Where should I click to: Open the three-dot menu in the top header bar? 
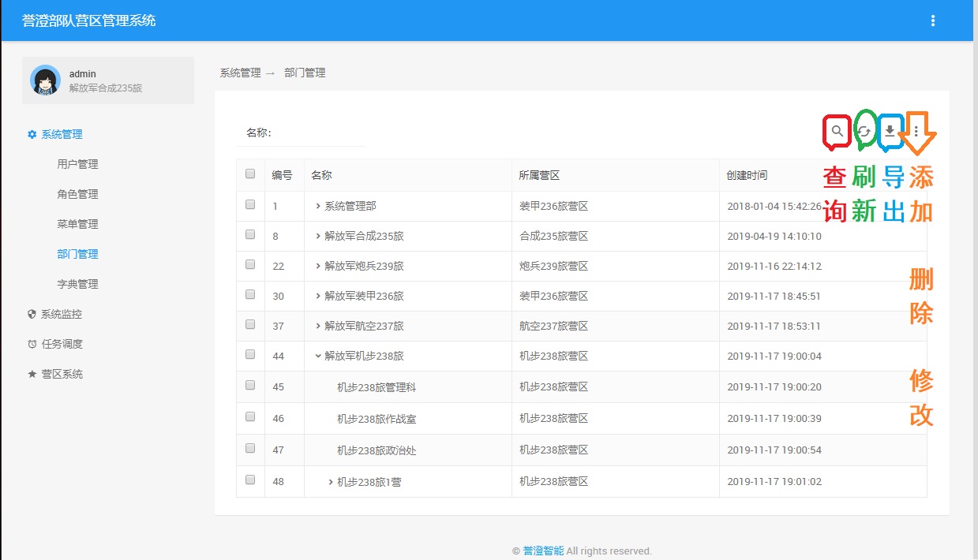(x=934, y=19)
